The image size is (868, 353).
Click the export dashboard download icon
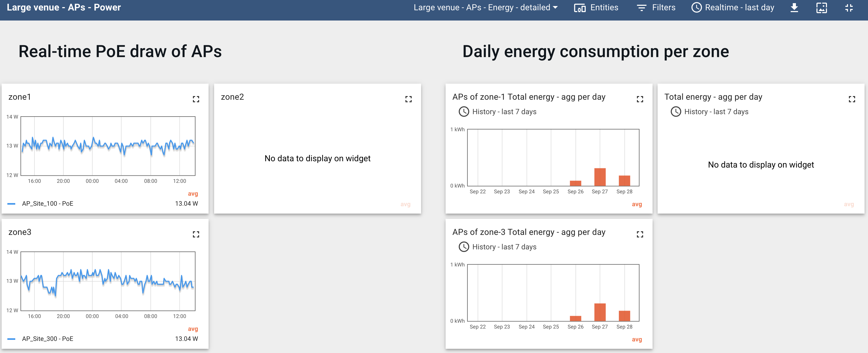[x=794, y=8]
